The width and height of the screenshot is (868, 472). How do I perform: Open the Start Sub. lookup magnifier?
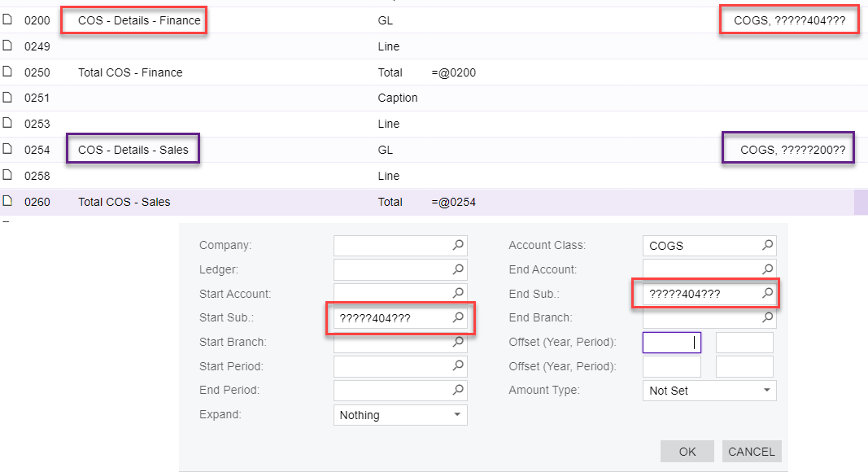[458, 317]
